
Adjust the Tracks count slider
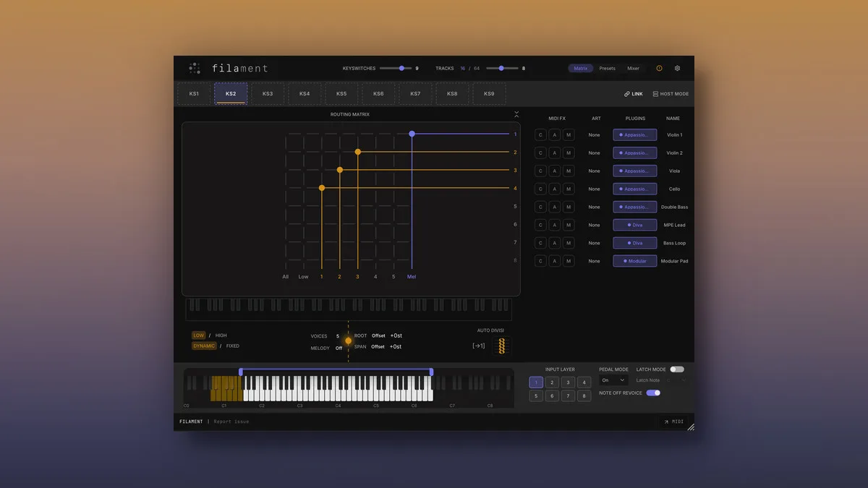(502, 68)
